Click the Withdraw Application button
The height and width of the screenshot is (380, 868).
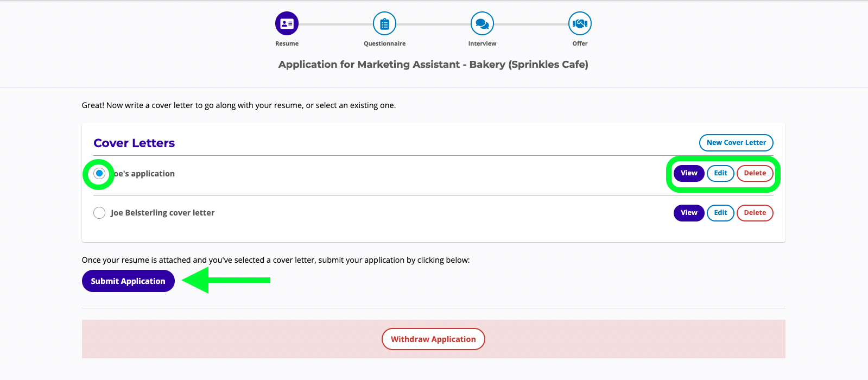click(x=433, y=339)
